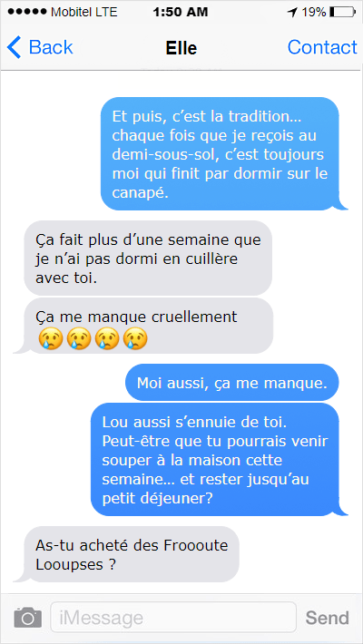Tap the second crying emoji
Image resolution: width=363 pixels, height=644 pixels.
point(79,339)
